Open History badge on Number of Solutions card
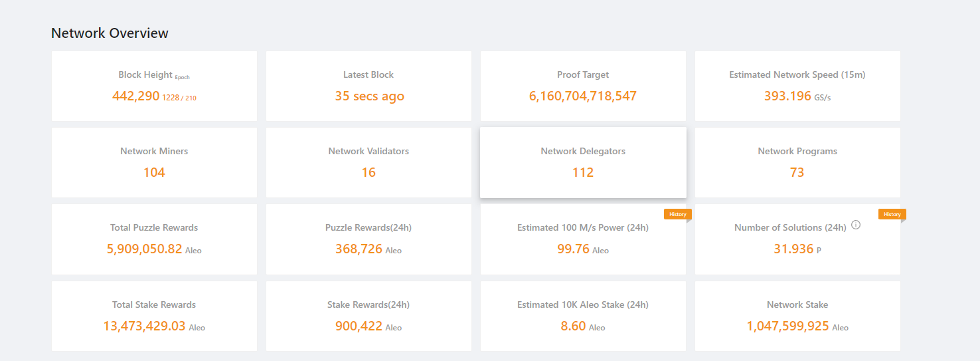Viewport: 980px width, 361px height. (x=892, y=214)
